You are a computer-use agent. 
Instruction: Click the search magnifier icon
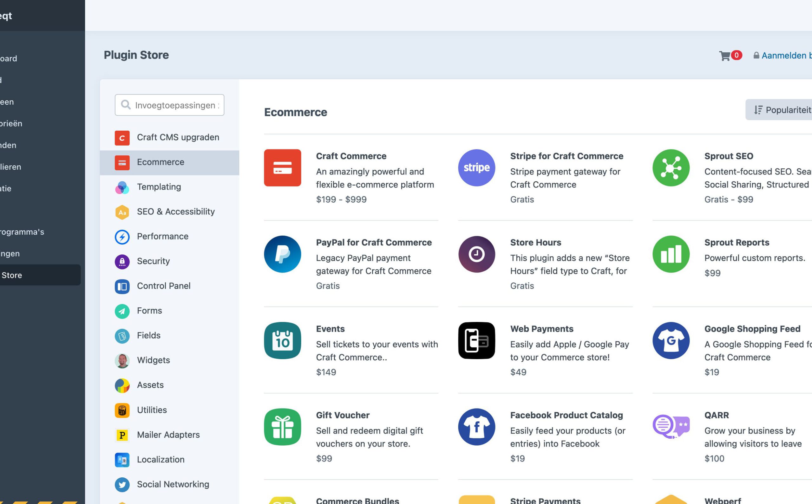pyautogui.click(x=125, y=105)
